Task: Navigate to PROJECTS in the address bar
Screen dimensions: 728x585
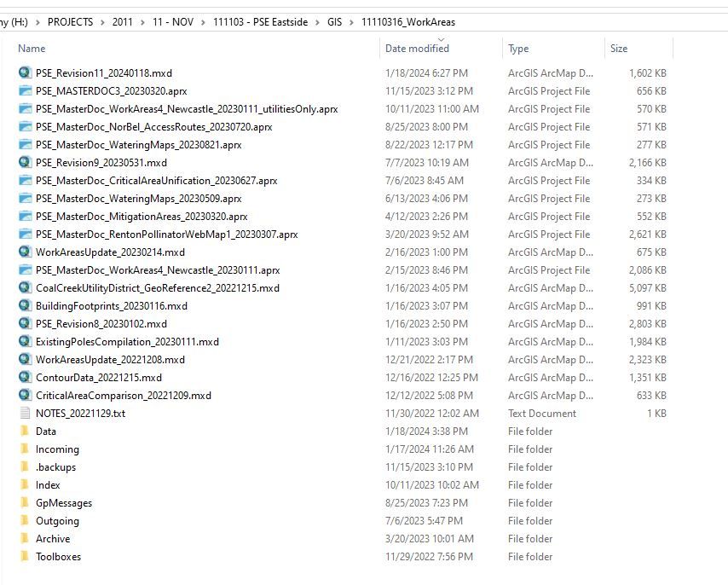Action: [70, 22]
